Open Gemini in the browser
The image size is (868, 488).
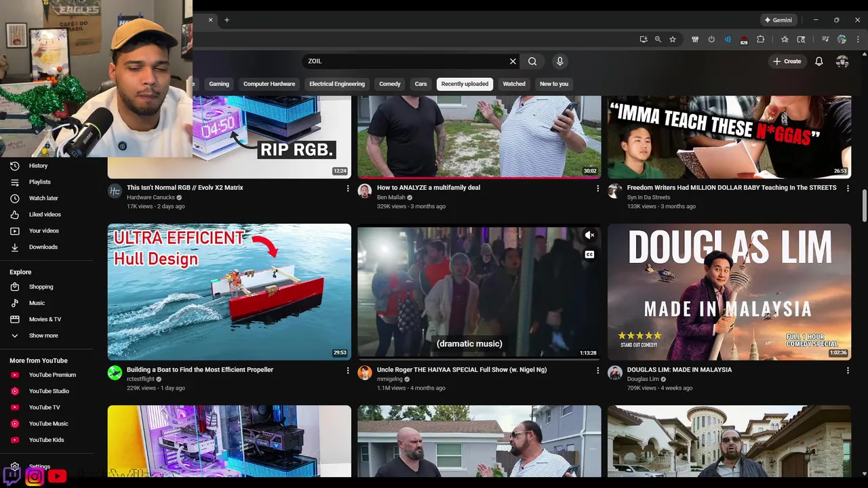(x=778, y=20)
